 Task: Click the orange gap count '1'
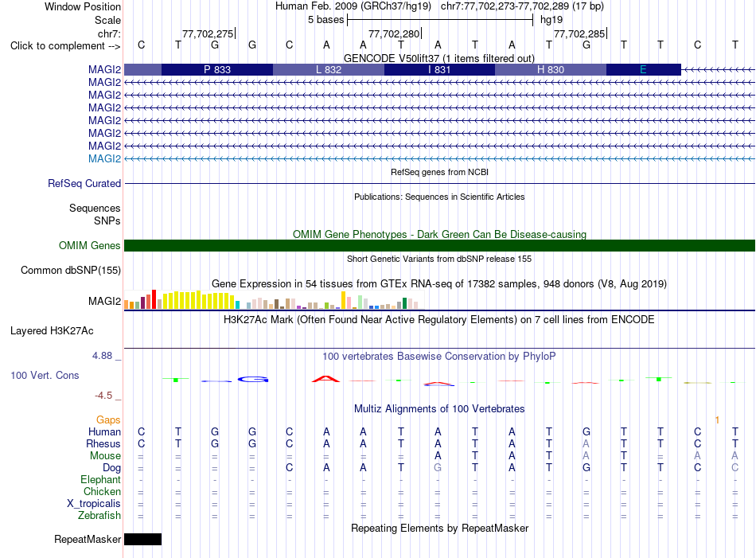coord(718,419)
